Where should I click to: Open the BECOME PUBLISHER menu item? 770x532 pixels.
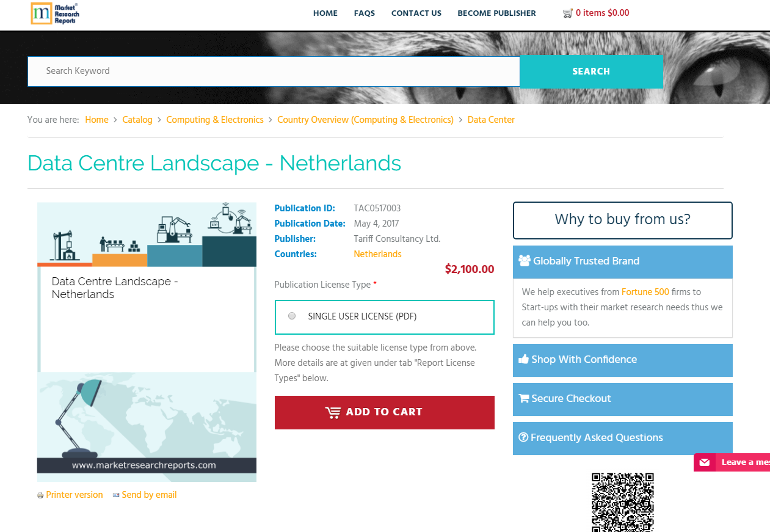coord(496,13)
